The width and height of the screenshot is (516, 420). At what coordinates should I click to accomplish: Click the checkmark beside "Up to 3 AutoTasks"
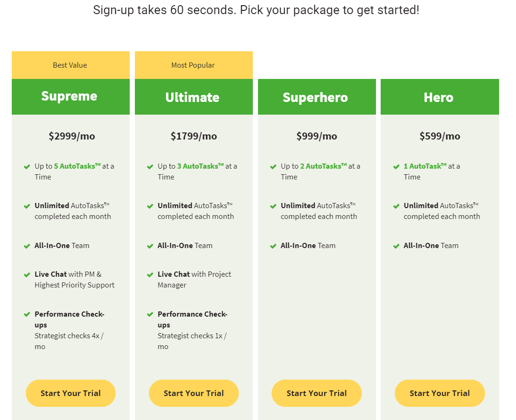(x=150, y=166)
